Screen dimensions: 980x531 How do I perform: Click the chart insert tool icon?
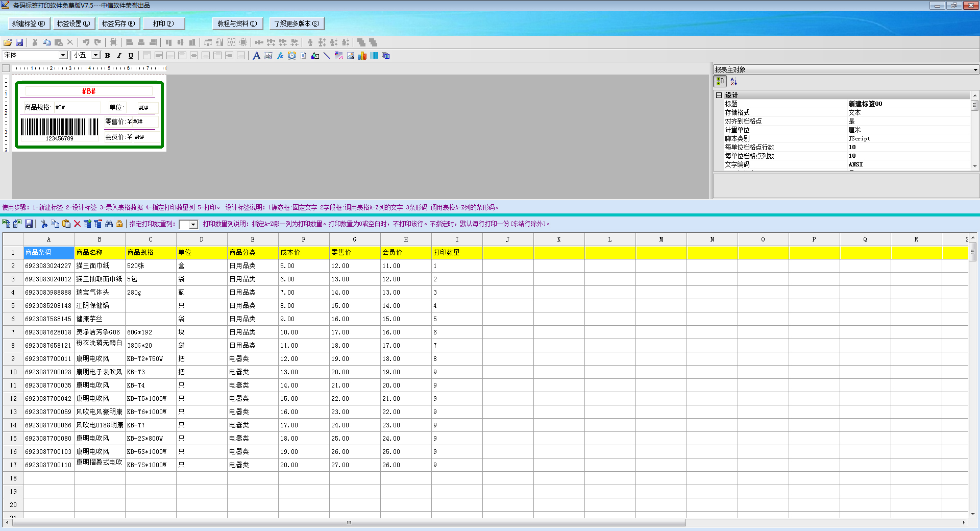point(362,56)
